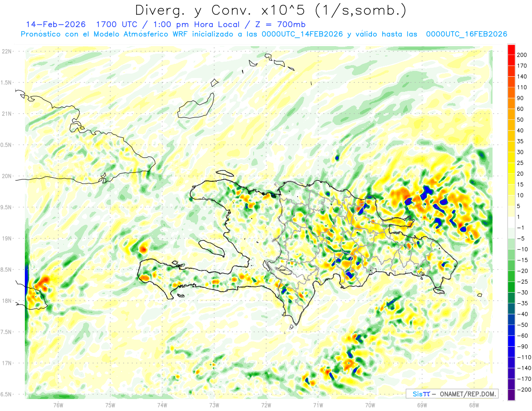The image size is (532, 411).
Task: Click the '73W' longitude label
Action: coord(214,404)
